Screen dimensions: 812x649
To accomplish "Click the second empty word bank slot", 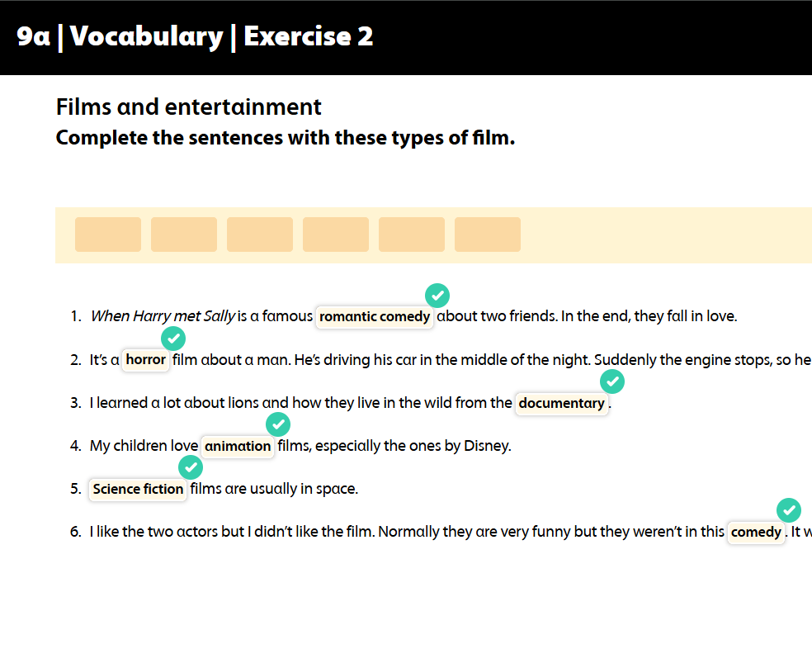I will (184, 234).
